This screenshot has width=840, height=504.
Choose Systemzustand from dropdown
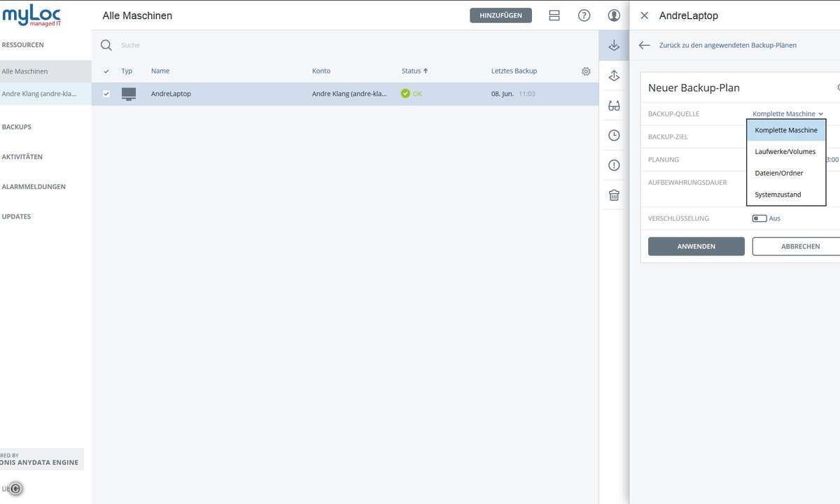pos(786,195)
